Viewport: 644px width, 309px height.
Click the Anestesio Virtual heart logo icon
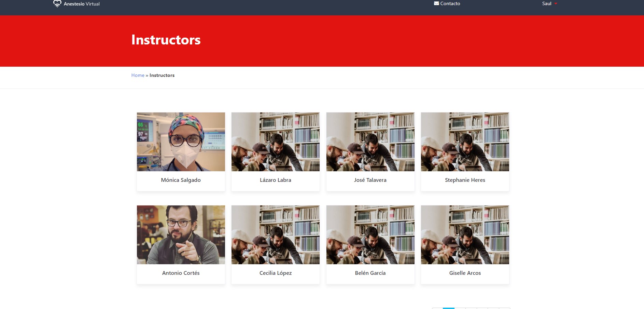click(57, 4)
